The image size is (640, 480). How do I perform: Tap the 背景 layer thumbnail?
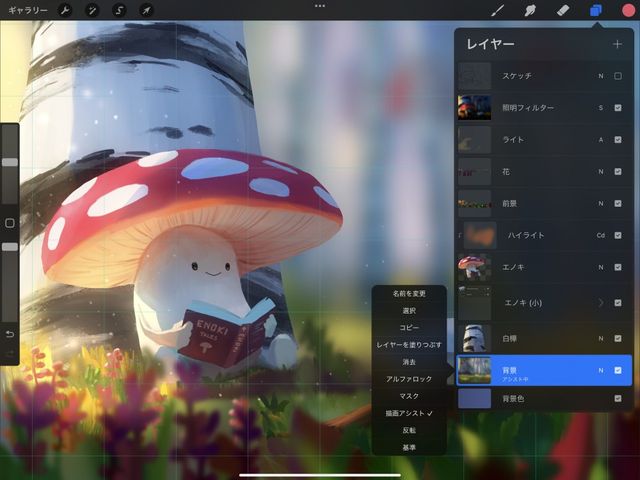tap(474, 370)
